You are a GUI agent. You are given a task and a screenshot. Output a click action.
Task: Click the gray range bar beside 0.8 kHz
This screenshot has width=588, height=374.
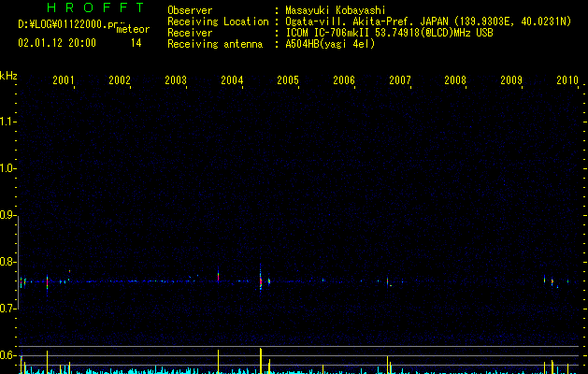[18, 262]
